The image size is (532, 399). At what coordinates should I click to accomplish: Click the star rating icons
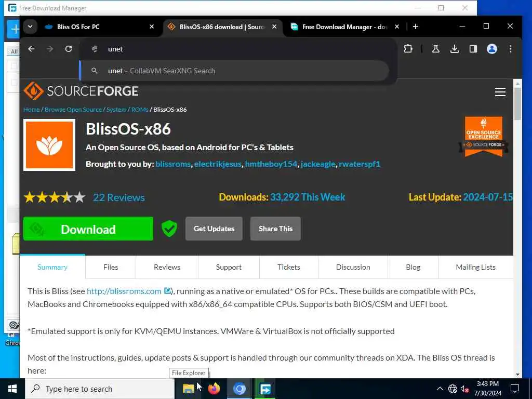pos(55,197)
